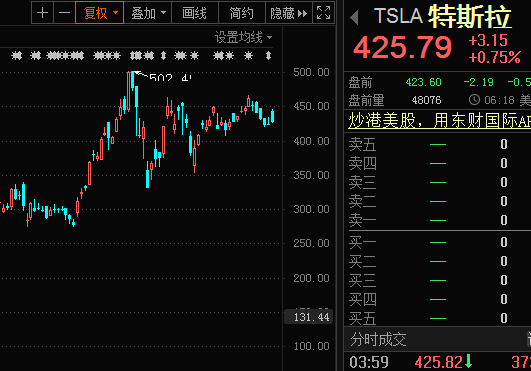Viewport: 531px width, 371px height.
Task: Click the peak candlestick near 502
Action: (132, 81)
